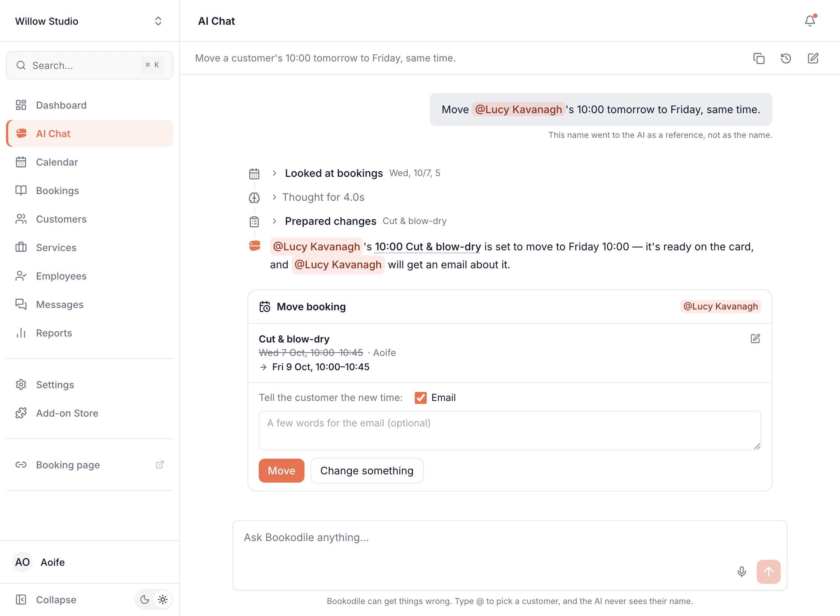
Task: Click the Change something button
Action: tap(367, 471)
